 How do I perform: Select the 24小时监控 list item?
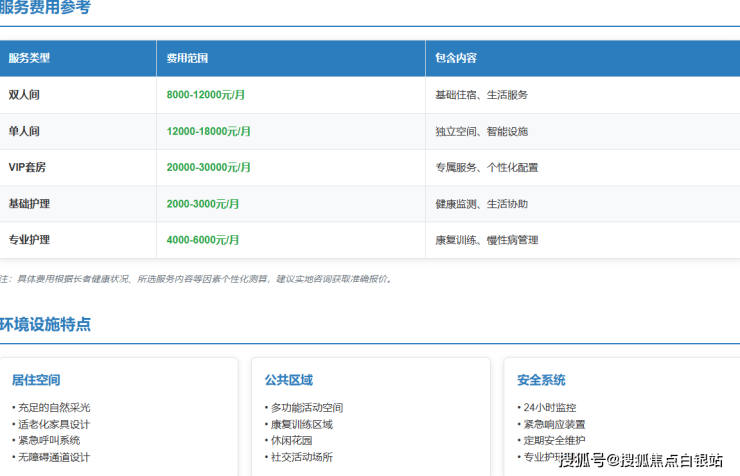(x=549, y=408)
